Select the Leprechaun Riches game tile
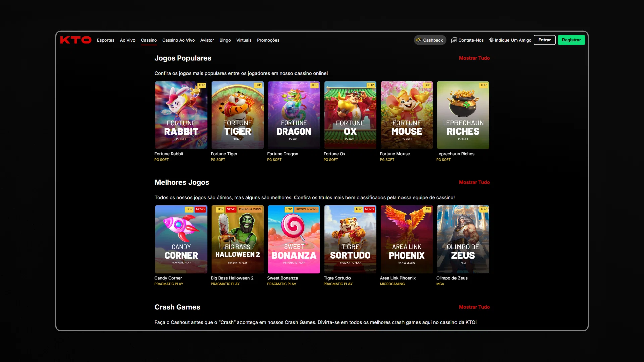This screenshot has width=644, height=362. point(463,115)
